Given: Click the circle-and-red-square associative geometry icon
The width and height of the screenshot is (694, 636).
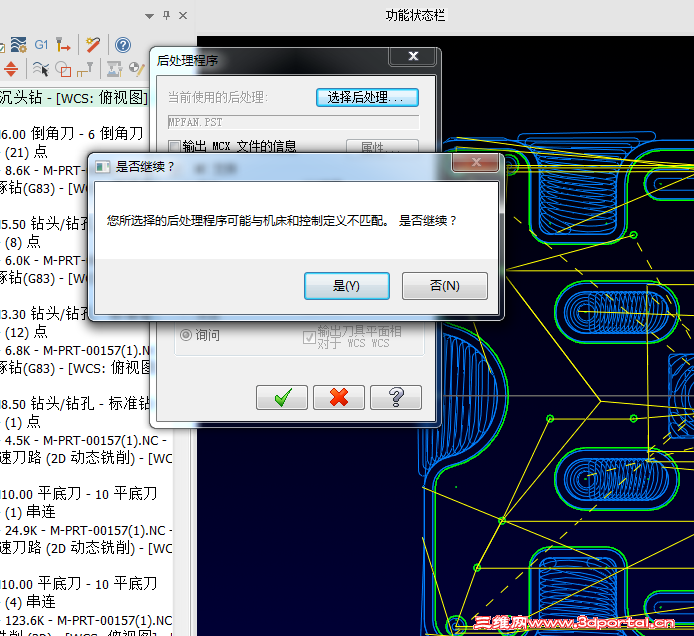Looking at the screenshot, I should [63, 69].
